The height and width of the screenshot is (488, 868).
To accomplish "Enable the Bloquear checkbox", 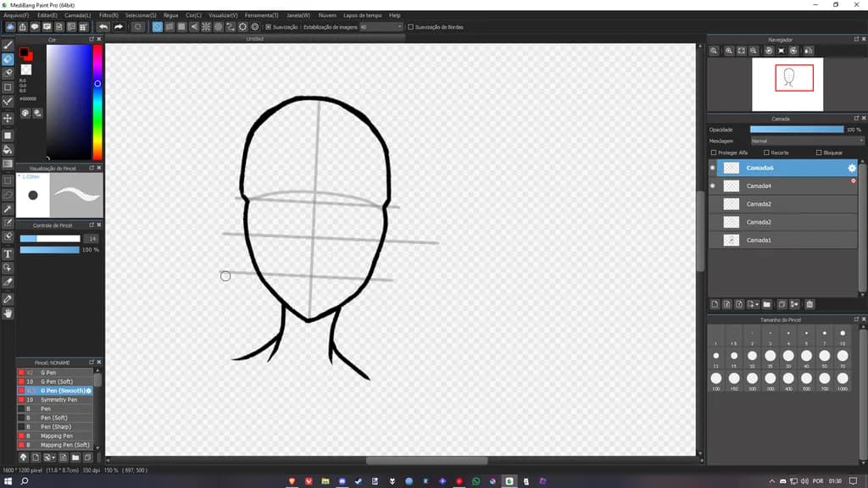I will 819,152.
